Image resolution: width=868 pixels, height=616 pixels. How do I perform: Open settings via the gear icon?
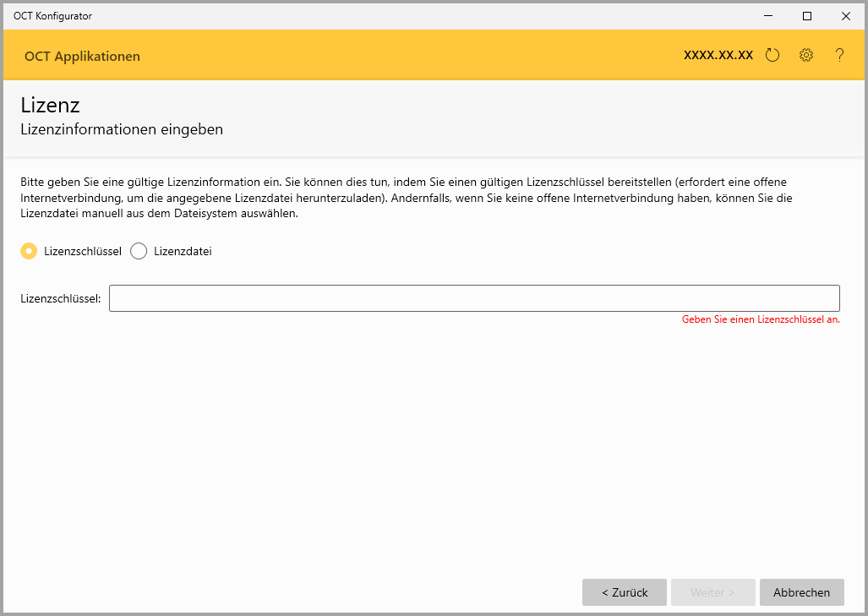[805, 55]
